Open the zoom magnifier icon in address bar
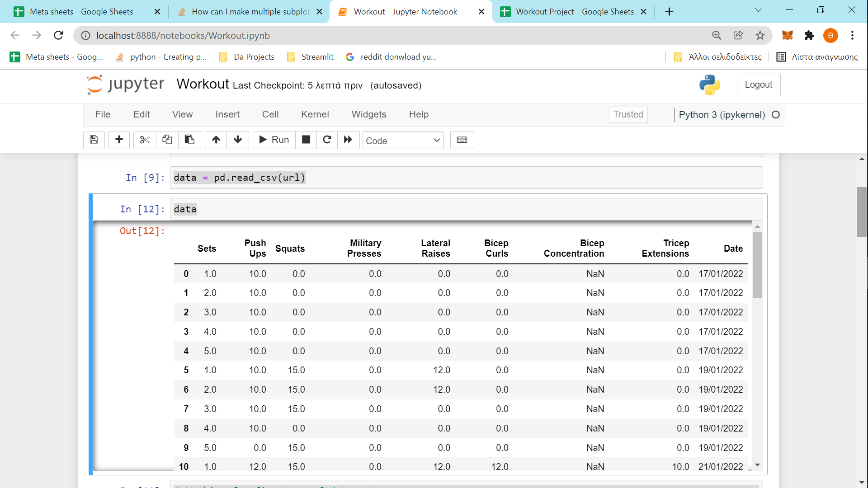Screen dimensions: 868x488 point(717,35)
